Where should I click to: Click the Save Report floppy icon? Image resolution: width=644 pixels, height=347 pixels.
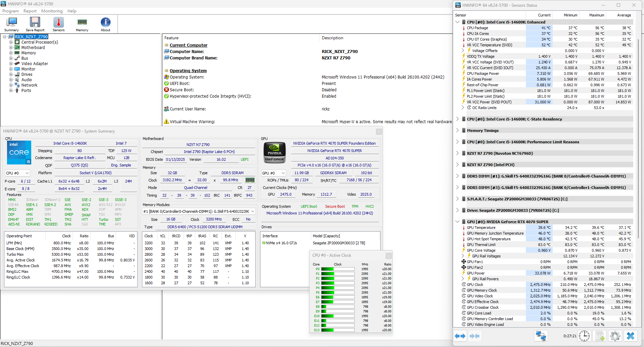(35, 24)
